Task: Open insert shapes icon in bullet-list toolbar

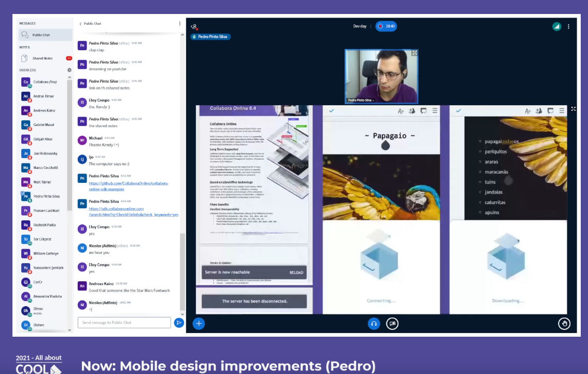Action: coord(539,111)
